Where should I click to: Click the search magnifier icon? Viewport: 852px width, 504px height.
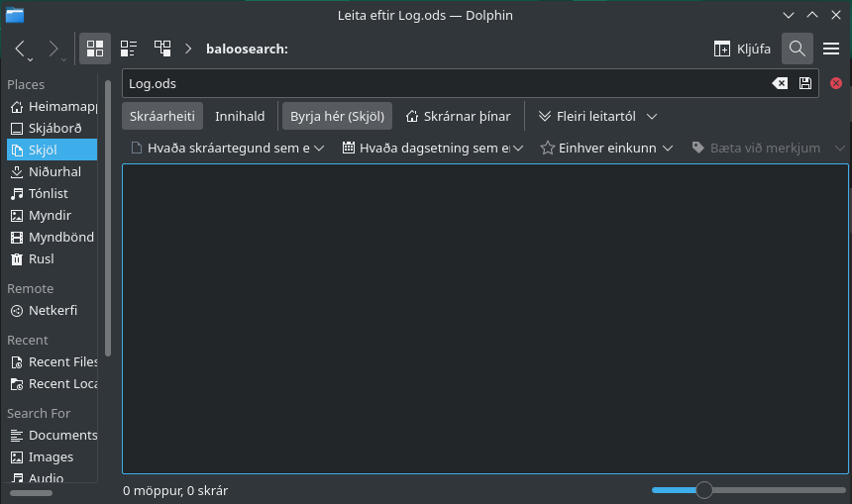[x=798, y=49]
